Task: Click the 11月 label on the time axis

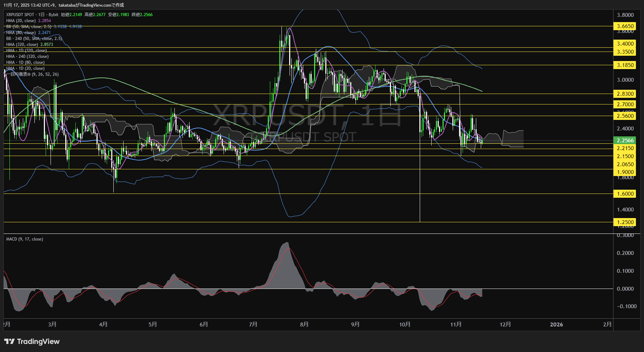Action: 457,325
